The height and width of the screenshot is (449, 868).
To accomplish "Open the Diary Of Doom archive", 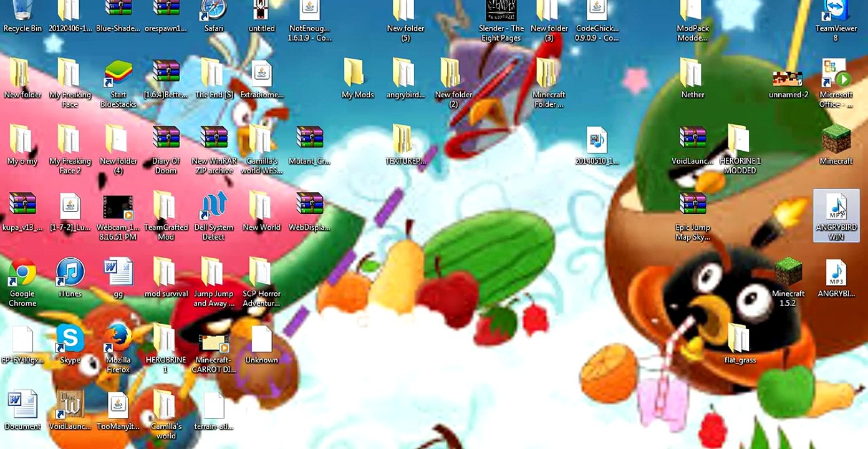I will (x=166, y=150).
